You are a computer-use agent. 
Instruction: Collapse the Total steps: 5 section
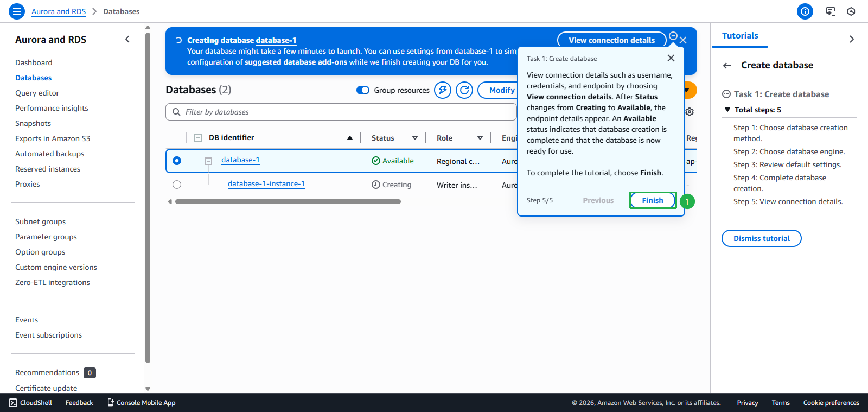pyautogui.click(x=727, y=110)
